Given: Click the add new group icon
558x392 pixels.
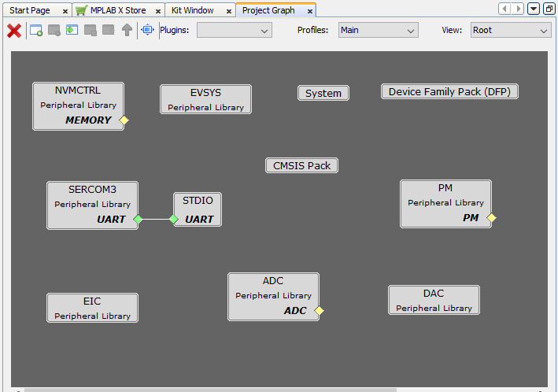Looking at the screenshot, I should 36,31.
